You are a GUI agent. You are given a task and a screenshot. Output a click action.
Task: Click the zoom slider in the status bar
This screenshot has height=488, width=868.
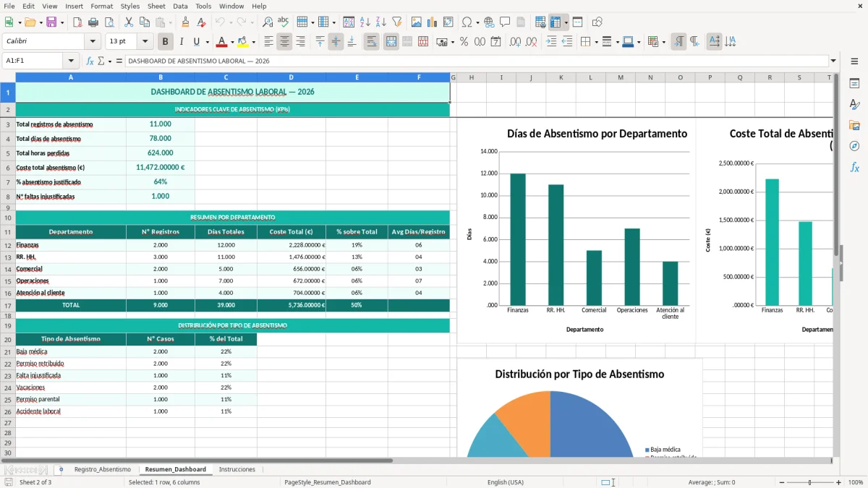point(809,482)
